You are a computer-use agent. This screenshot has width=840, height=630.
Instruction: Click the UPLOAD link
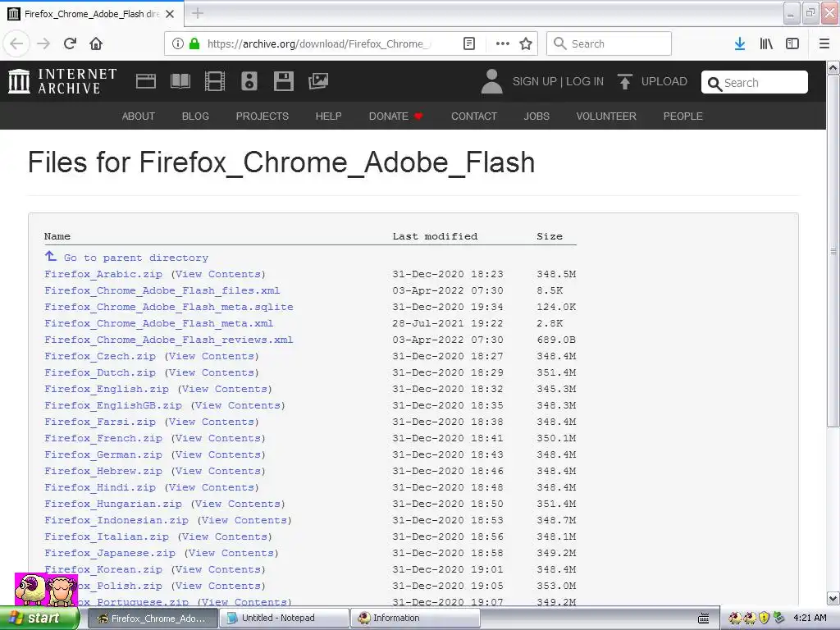664,81
